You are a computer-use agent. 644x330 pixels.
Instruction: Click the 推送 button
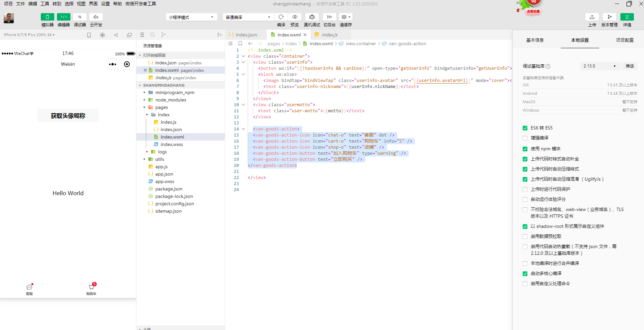[x=630, y=66]
